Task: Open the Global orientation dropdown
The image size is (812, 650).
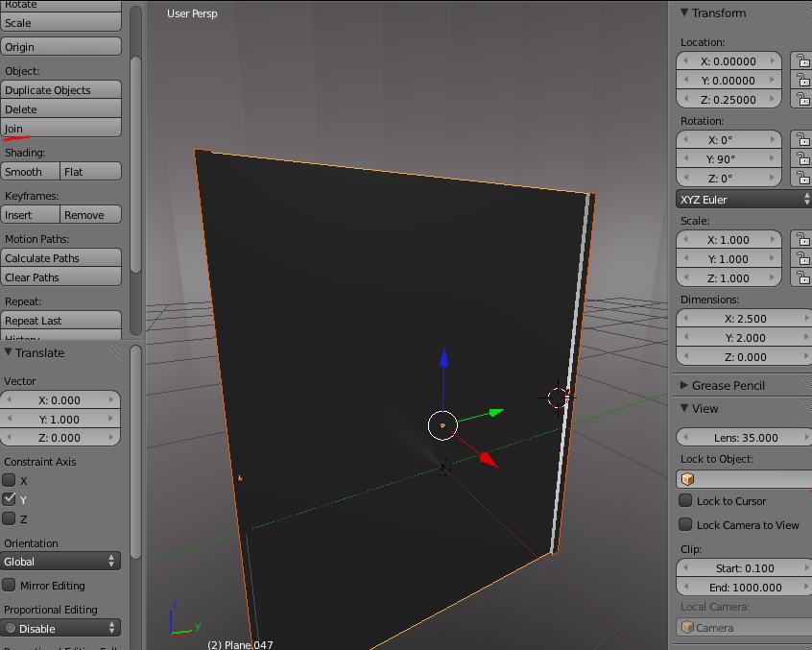Action: [x=60, y=561]
